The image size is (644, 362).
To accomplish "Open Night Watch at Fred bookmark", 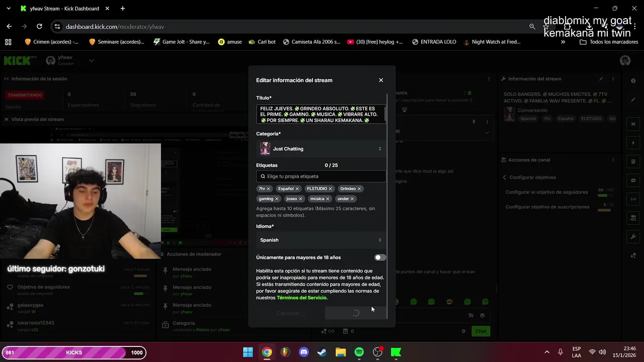I will [492, 42].
